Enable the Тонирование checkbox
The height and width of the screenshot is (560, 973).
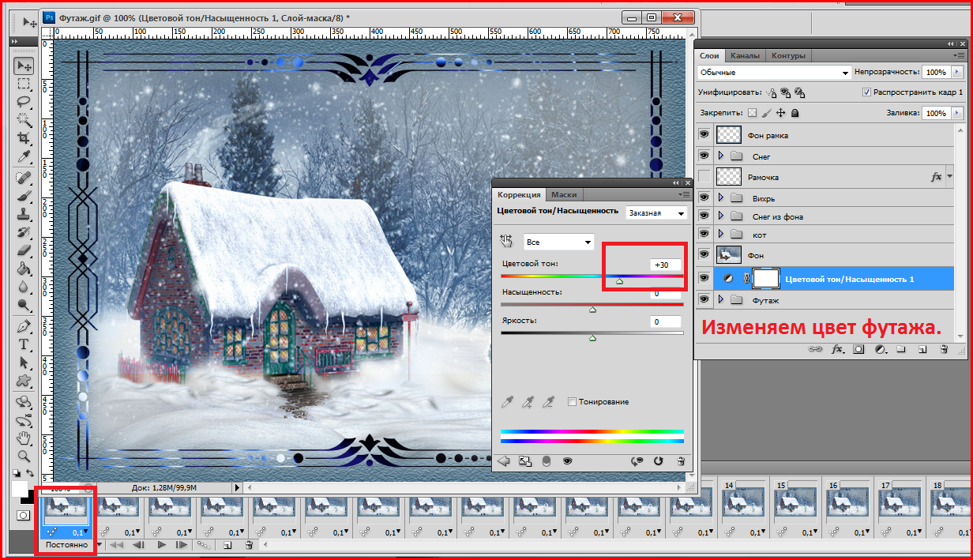[573, 402]
